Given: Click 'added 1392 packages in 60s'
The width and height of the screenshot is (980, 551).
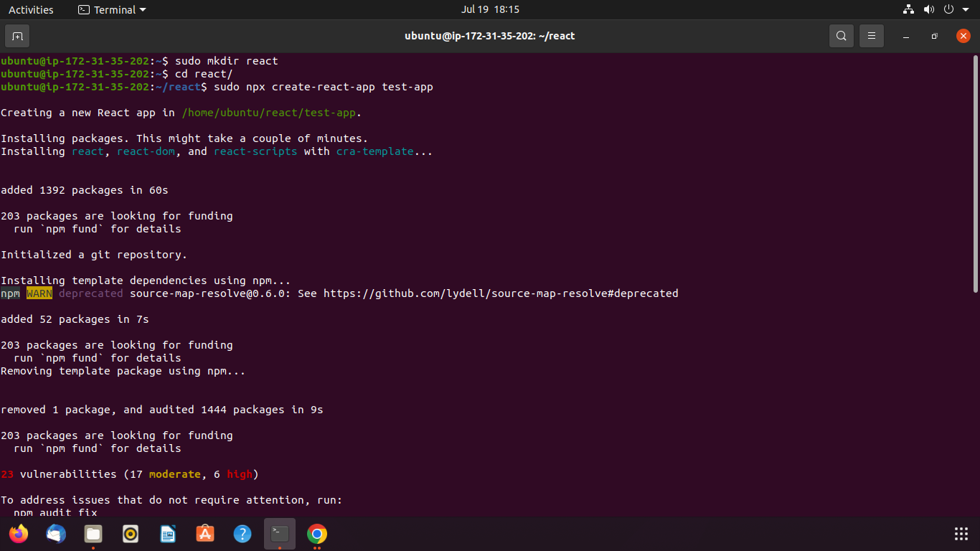Looking at the screenshot, I should [x=85, y=190].
